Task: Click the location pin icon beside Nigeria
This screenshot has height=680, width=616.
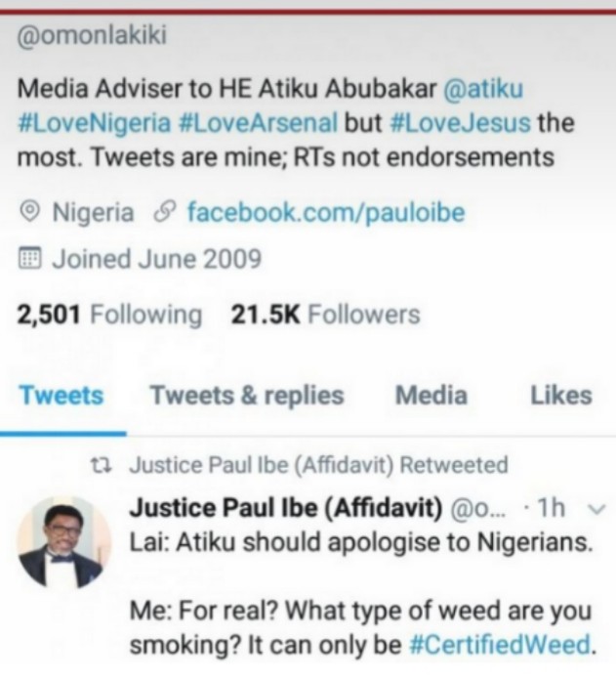Action: (31, 211)
